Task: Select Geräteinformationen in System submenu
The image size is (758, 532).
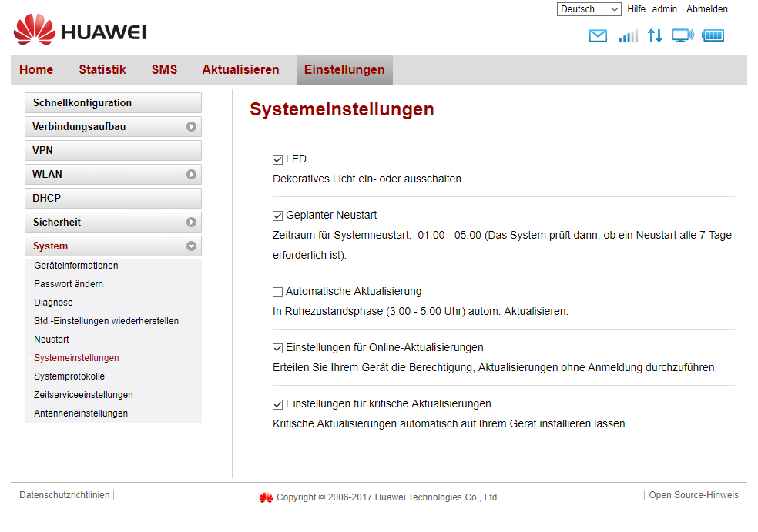Action: [x=76, y=266]
